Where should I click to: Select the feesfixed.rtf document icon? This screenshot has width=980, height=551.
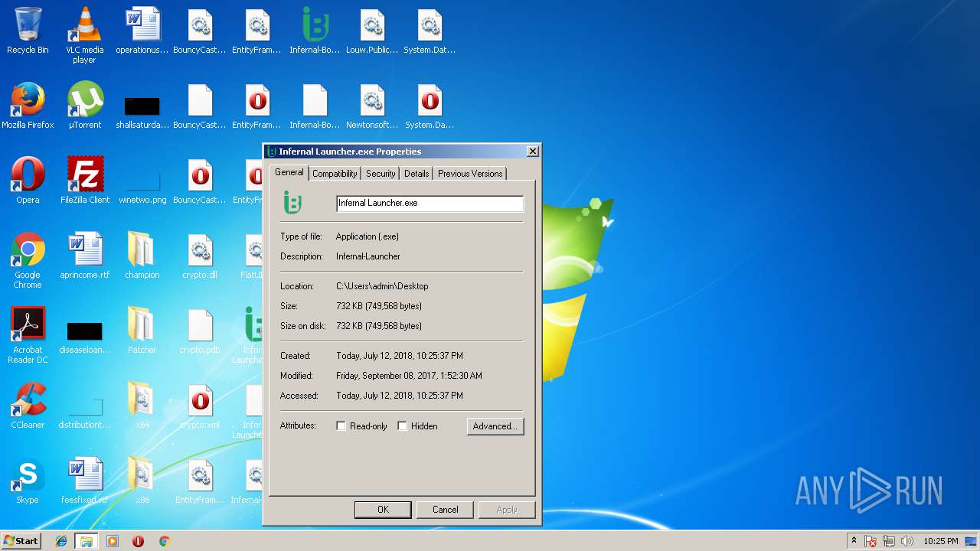pos(85,481)
